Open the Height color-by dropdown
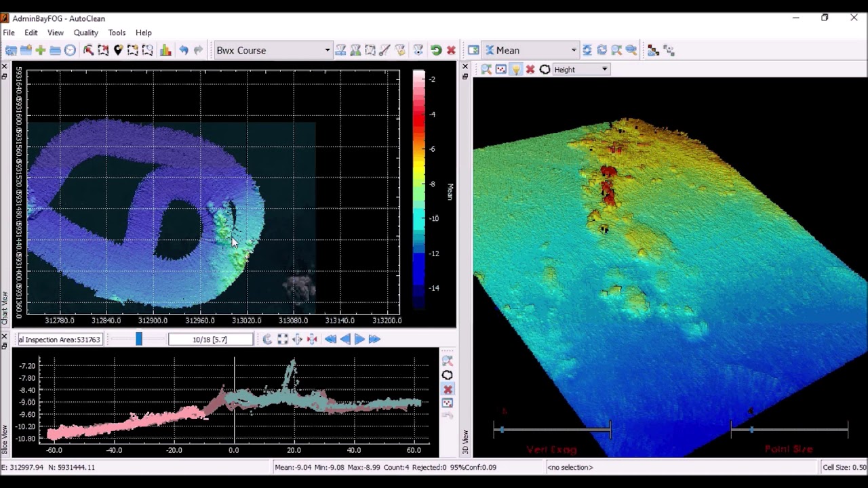 pyautogui.click(x=581, y=69)
